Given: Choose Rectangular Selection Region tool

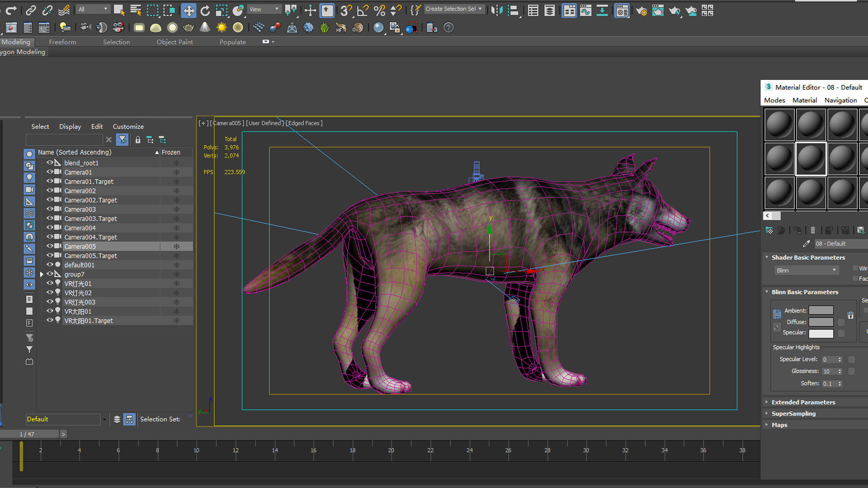Looking at the screenshot, I should click(152, 10).
